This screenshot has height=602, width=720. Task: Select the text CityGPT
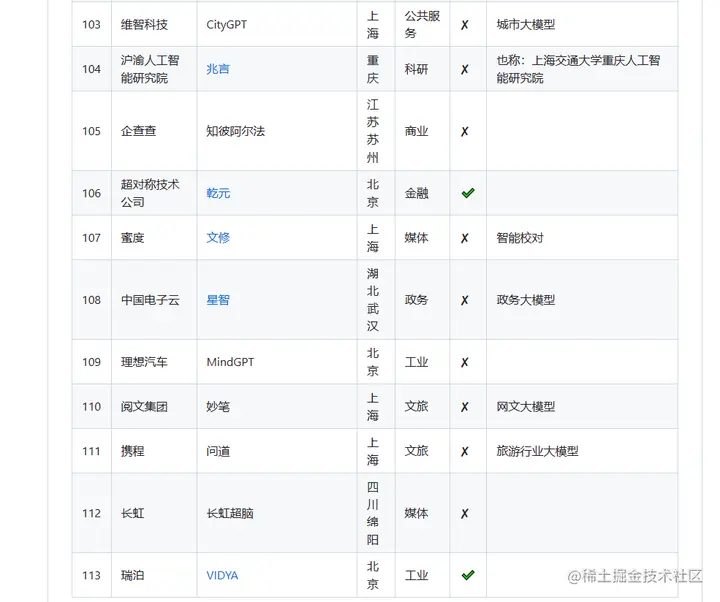[226, 25]
